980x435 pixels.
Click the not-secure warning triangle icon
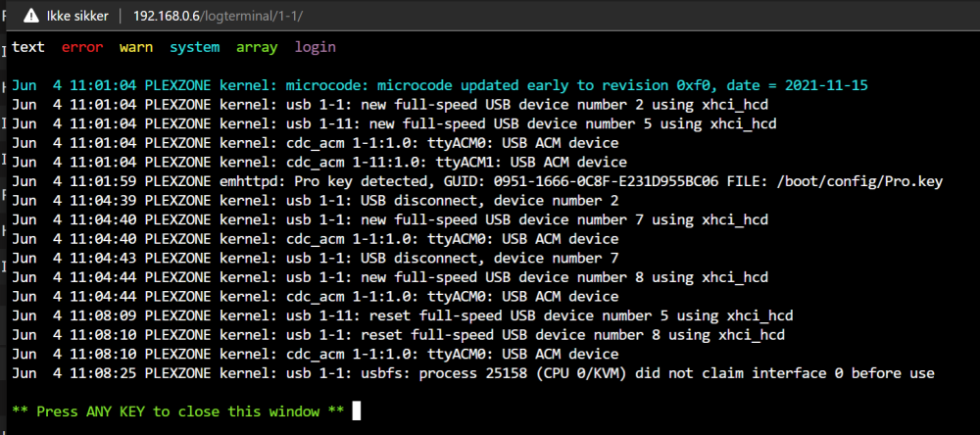(31, 17)
